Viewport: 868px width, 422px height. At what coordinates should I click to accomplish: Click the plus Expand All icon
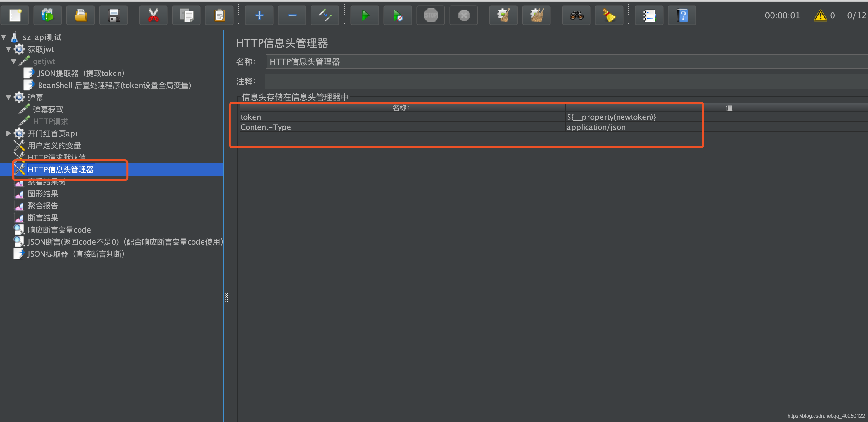tap(259, 16)
